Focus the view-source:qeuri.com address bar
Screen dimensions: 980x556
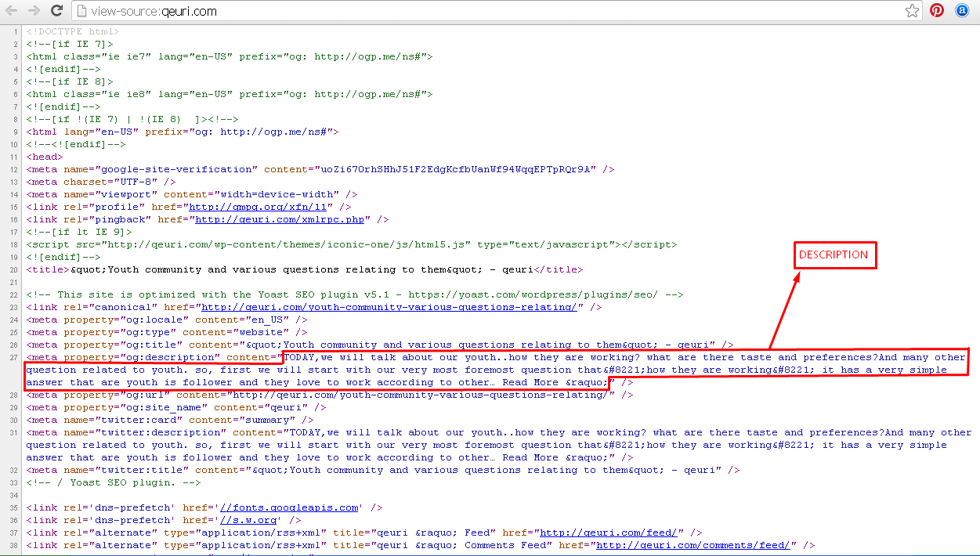[497, 11]
